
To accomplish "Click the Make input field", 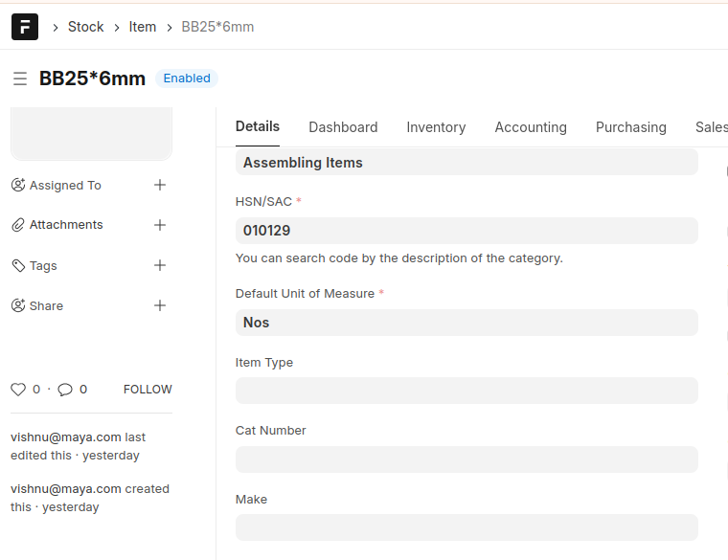I will coord(466,527).
